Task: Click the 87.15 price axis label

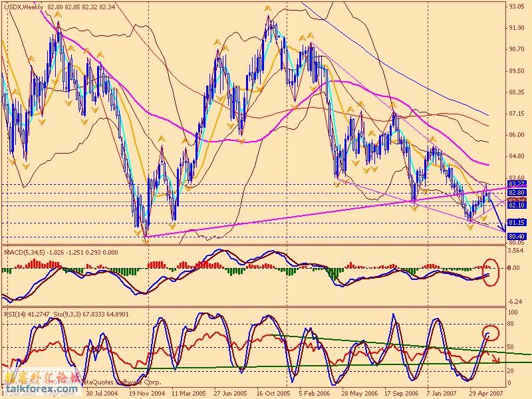Action: (x=517, y=114)
